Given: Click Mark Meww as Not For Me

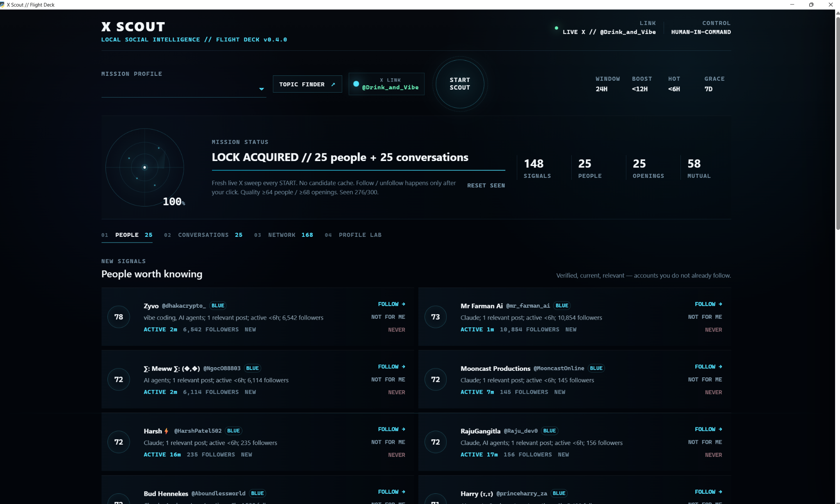Looking at the screenshot, I should coord(388,379).
